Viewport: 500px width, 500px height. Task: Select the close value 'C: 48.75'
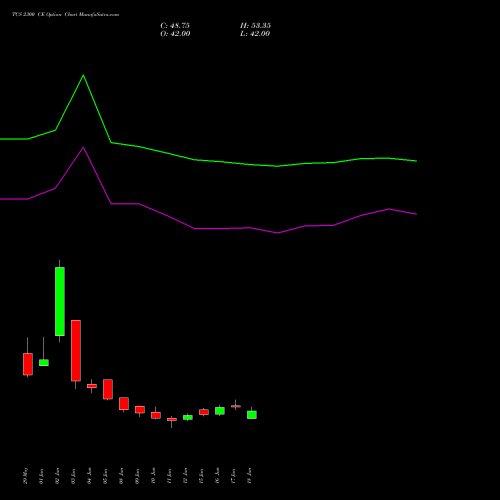point(175,26)
